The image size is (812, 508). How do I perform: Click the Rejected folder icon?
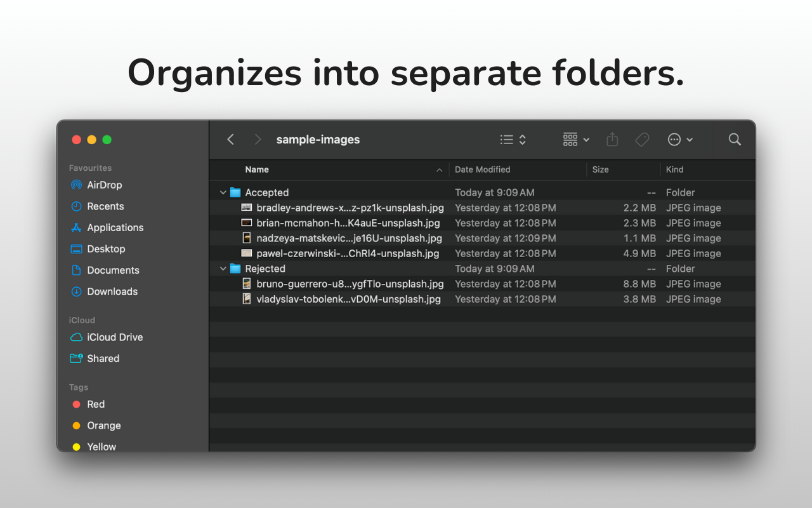point(235,269)
